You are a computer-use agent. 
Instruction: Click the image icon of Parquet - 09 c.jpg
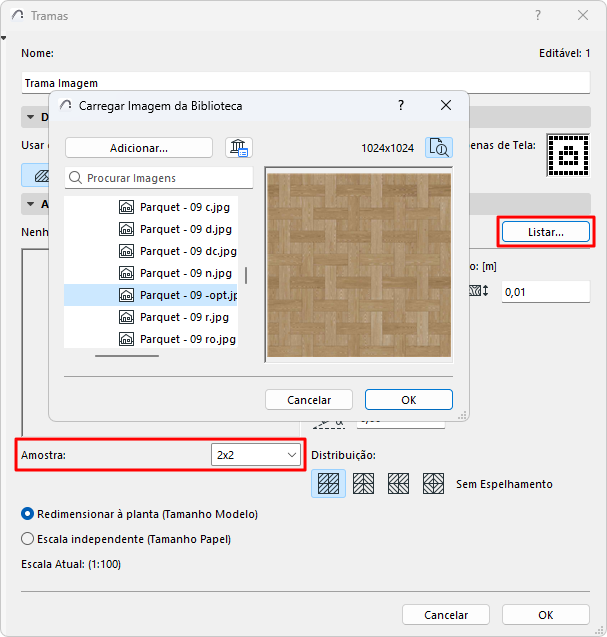tap(126, 207)
